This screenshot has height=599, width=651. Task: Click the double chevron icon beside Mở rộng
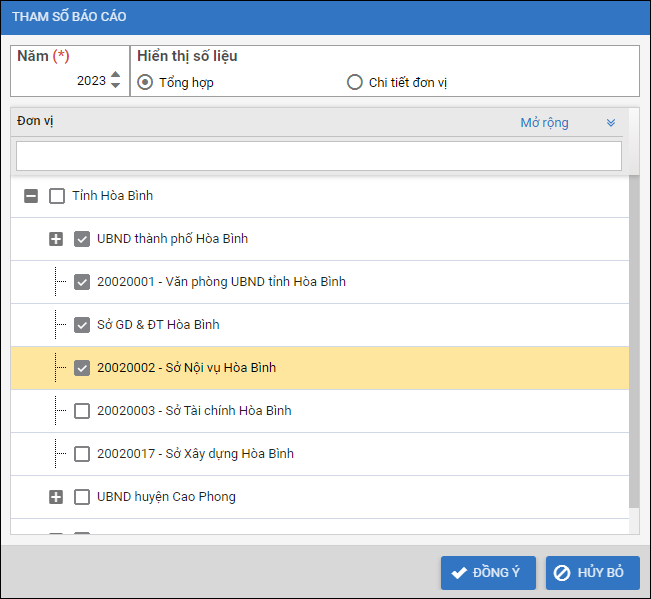[x=611, y=123]
